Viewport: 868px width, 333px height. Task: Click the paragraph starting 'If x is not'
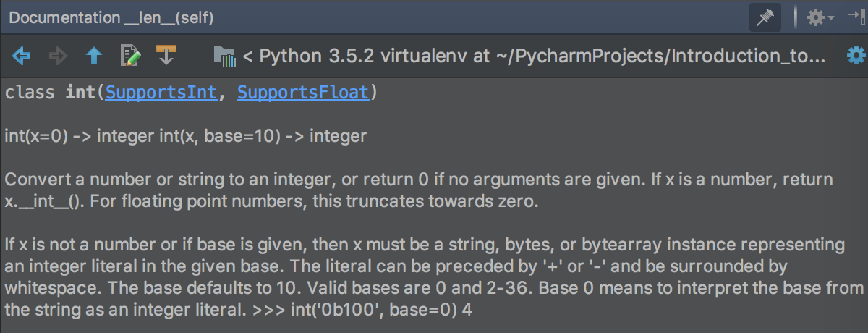434,277
